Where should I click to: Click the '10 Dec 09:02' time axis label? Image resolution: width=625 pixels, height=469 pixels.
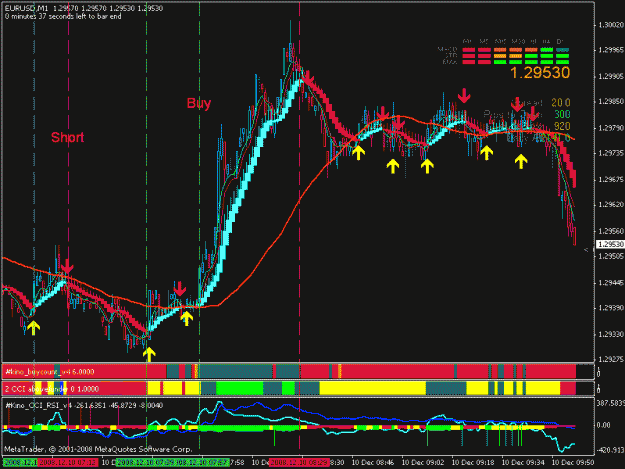click(423, 463)
